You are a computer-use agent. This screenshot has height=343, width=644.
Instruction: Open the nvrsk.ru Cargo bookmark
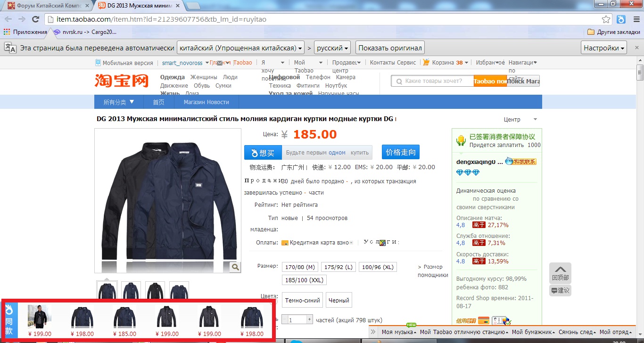[x=85, y=32]
